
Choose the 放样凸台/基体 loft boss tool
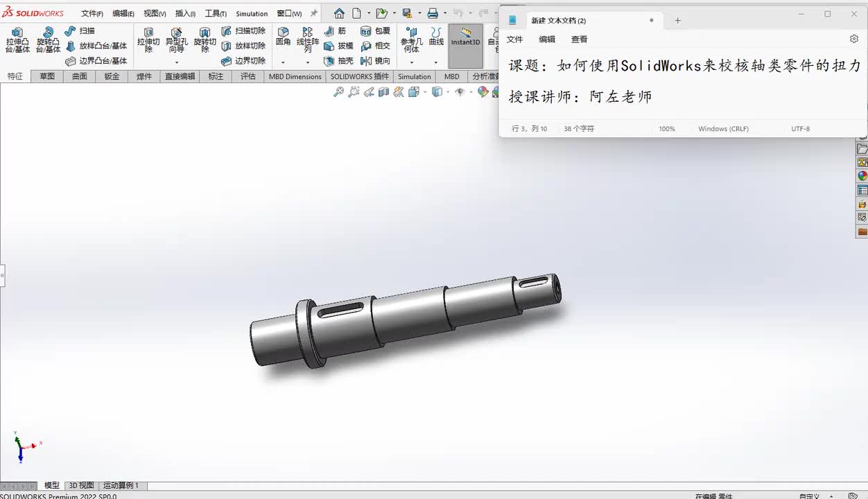(96, 46)
